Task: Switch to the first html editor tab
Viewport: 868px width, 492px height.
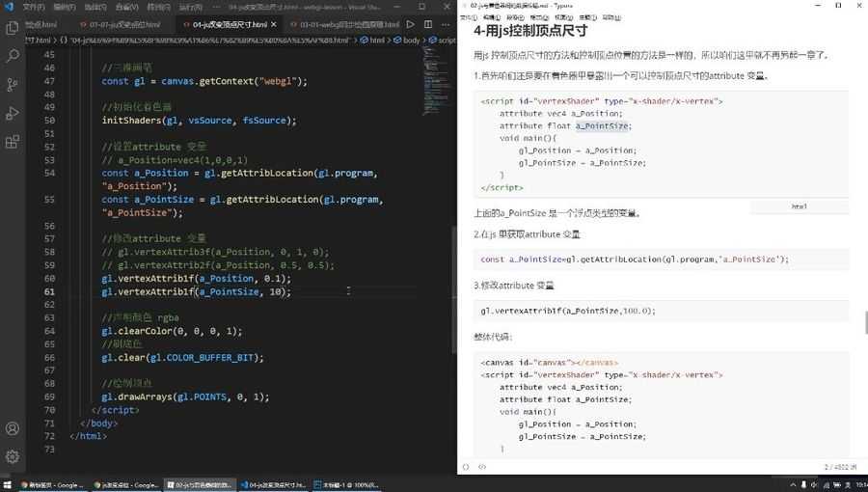Action: [42, 24]
